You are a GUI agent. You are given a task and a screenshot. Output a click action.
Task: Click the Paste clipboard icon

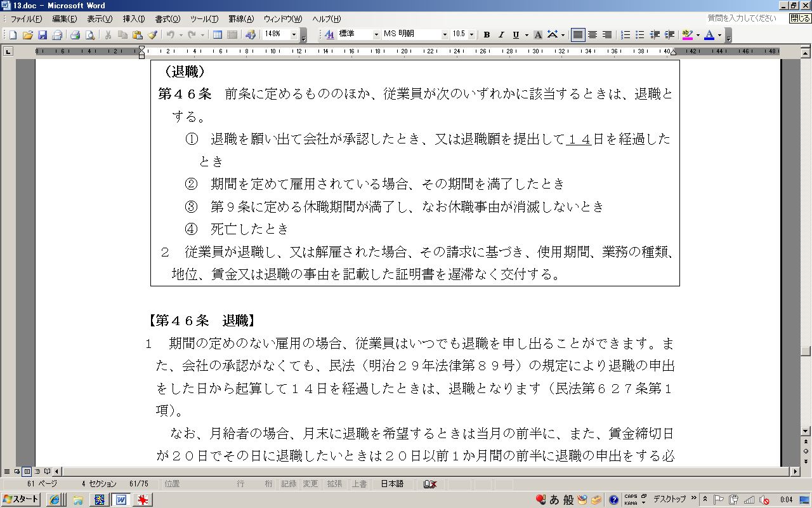(138, 35)
